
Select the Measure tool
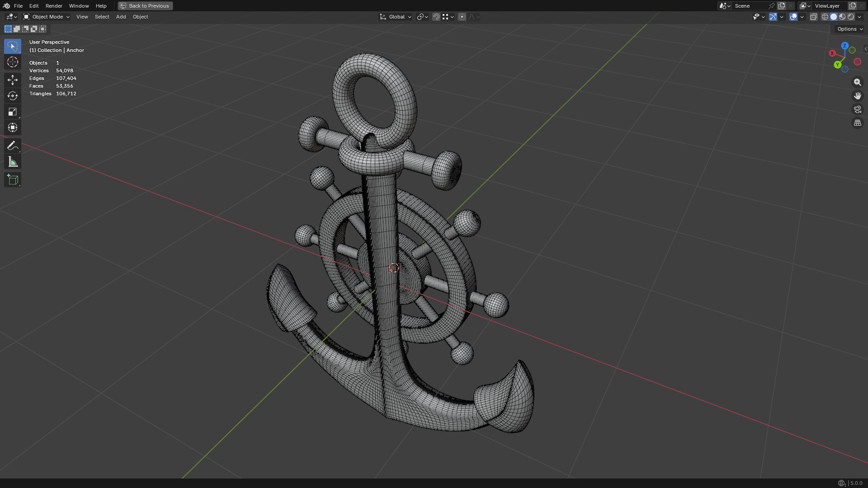tap(13, 161)
